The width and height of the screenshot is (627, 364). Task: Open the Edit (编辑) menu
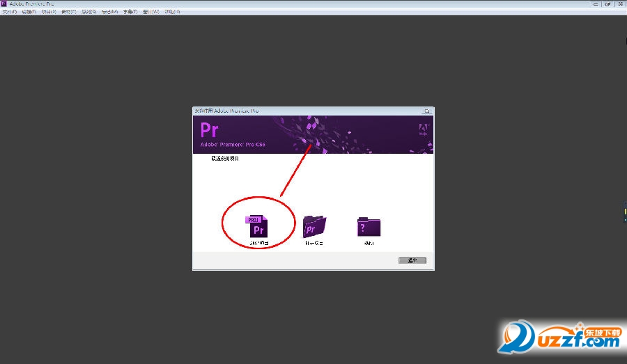click(x=29, y=12)
